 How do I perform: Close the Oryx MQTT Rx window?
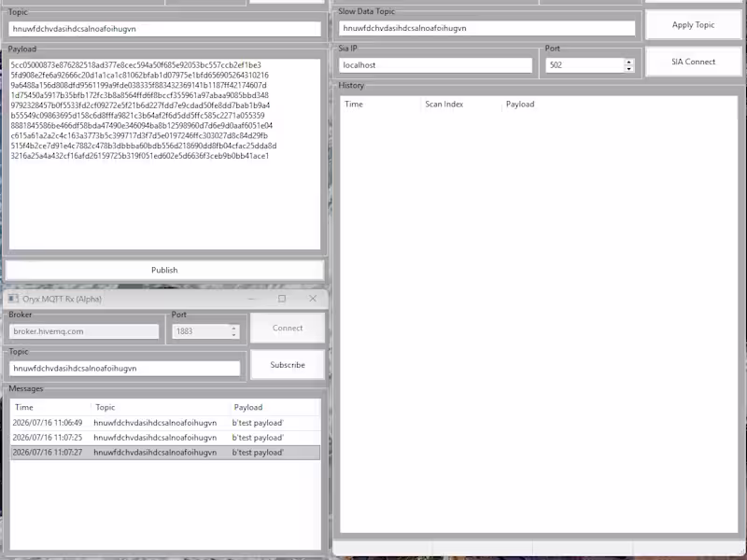(x=313, y=299)
